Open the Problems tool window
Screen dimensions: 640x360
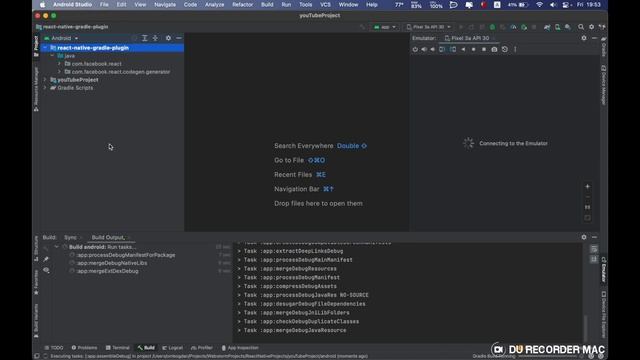coord(84,348)
